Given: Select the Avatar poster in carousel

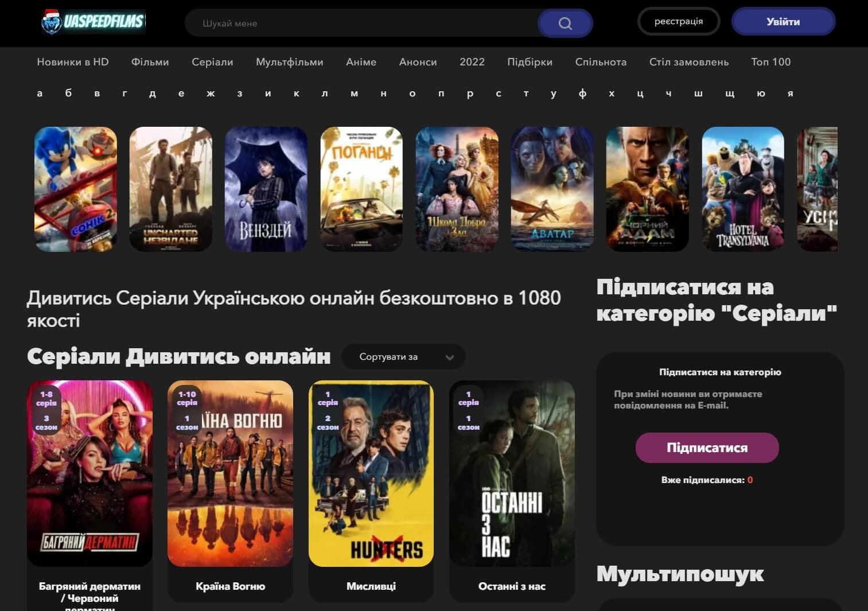Looking at the screenshot, I should [552, 189].
